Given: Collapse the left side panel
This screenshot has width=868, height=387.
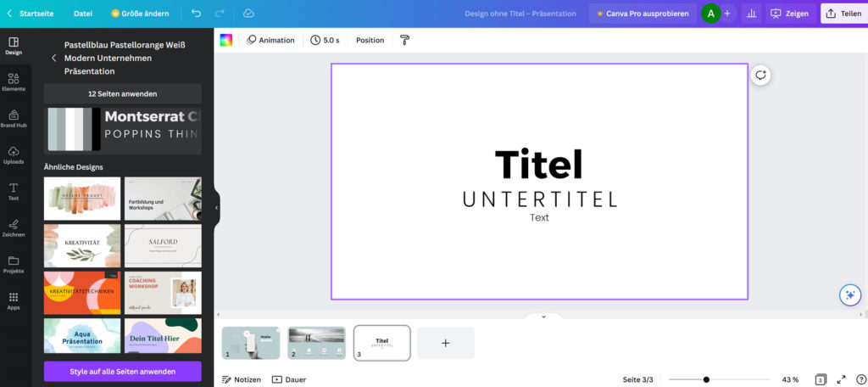Looking at the screenshot, I should pyautogui.click(x=216, y=207).
